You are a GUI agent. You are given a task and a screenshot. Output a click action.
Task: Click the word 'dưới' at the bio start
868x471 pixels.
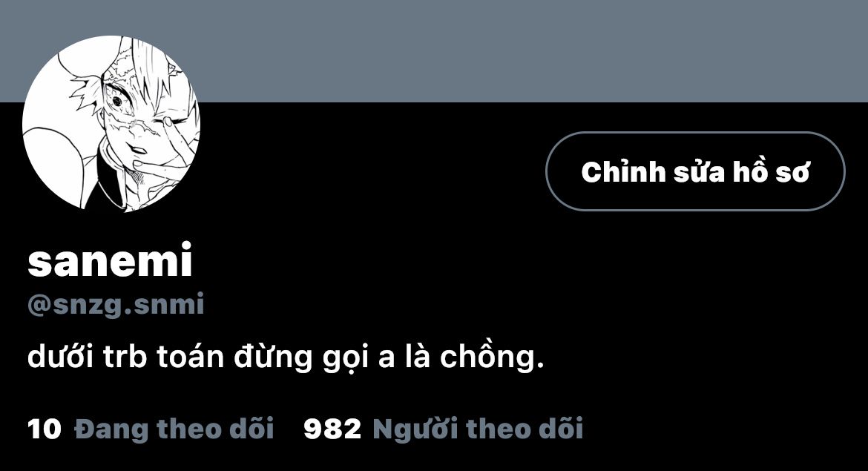[x=60, y=357]
